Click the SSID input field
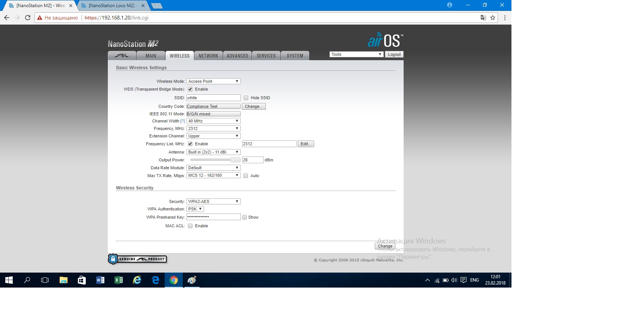Screen dimensions: 644x328 coord(213,98)
